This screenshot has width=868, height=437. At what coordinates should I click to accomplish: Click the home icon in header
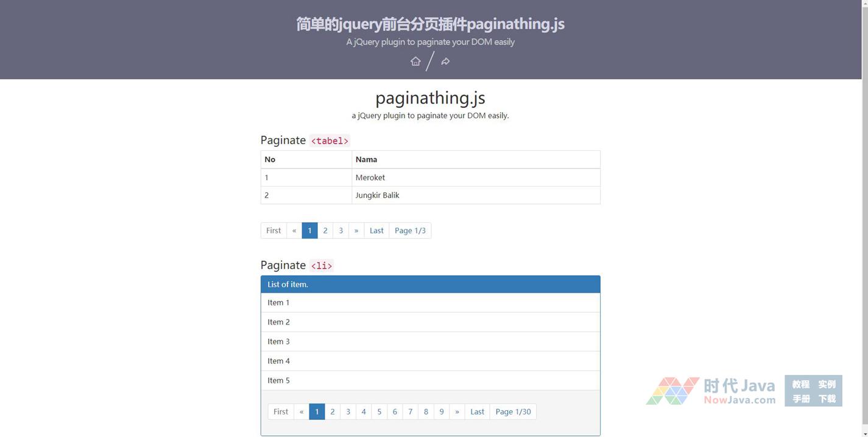click(415, 61)
